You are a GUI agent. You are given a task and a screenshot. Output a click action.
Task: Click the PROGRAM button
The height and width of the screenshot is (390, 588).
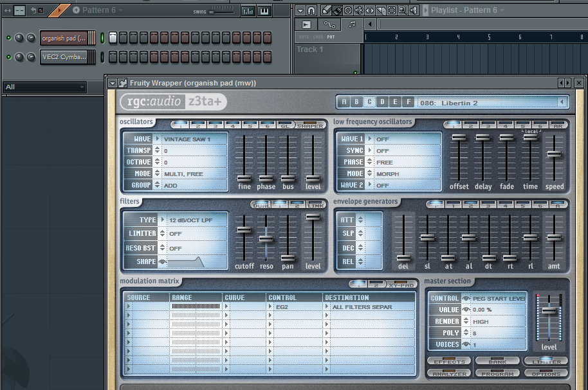(497, 373)
